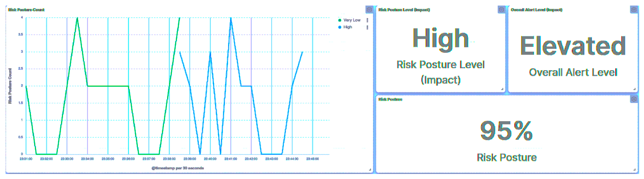Open gear options for Overall Alert Level (Impact) panel
Screen dimensions: 644x179
(634, 10)
